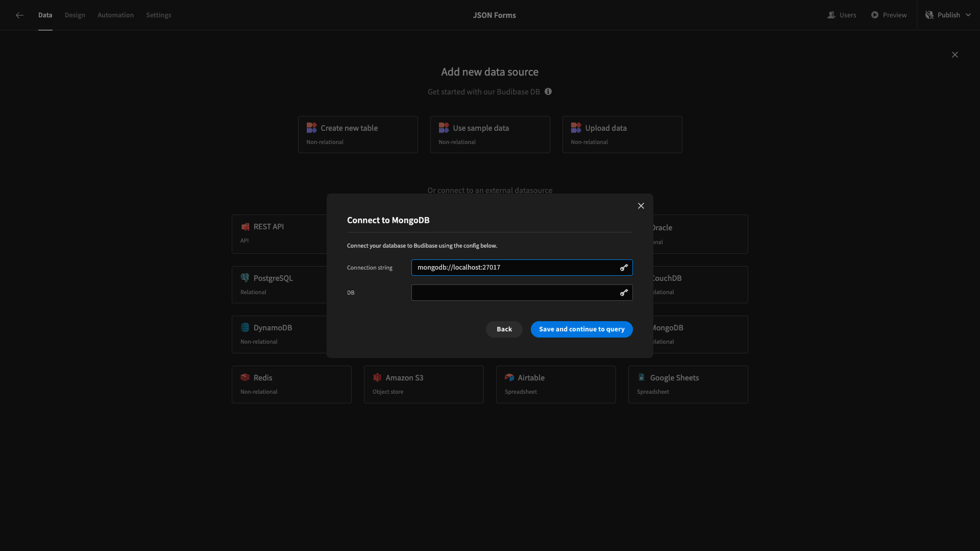Select the Amazon S3 datasource icon
This screenshot has width=980, height=551.
point(377,377)
